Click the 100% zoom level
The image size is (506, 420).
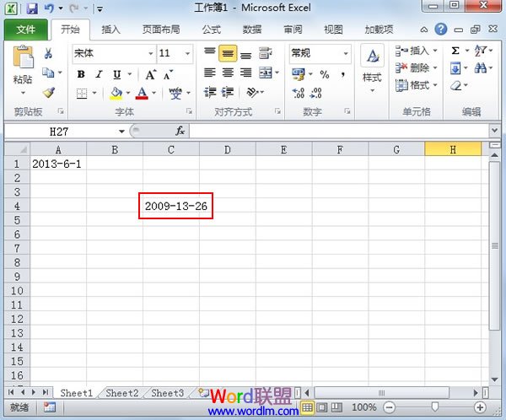pos(364,407)
